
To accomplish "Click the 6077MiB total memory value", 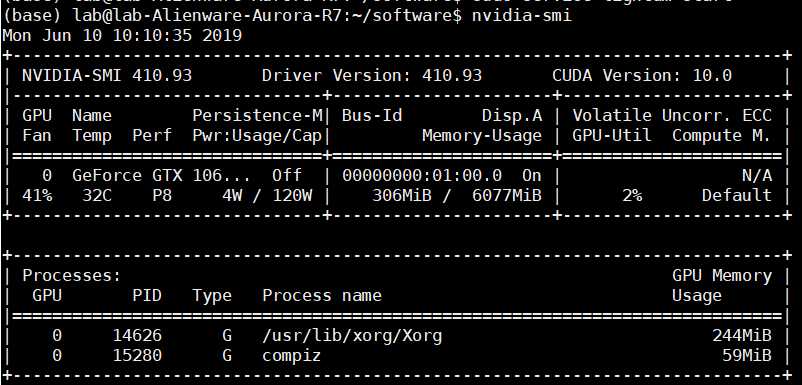I will (506, 195).
